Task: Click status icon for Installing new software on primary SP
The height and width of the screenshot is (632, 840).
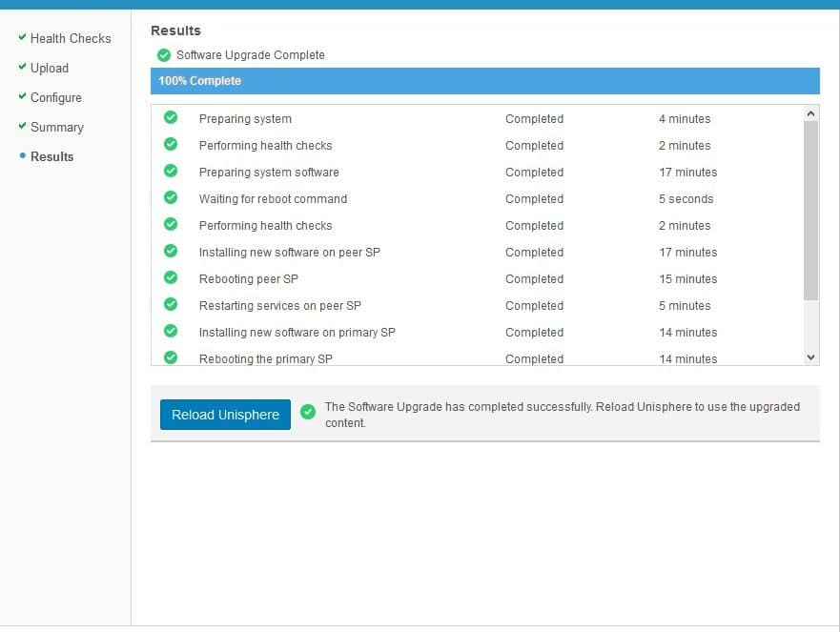Action: click(x=171, y=331)
